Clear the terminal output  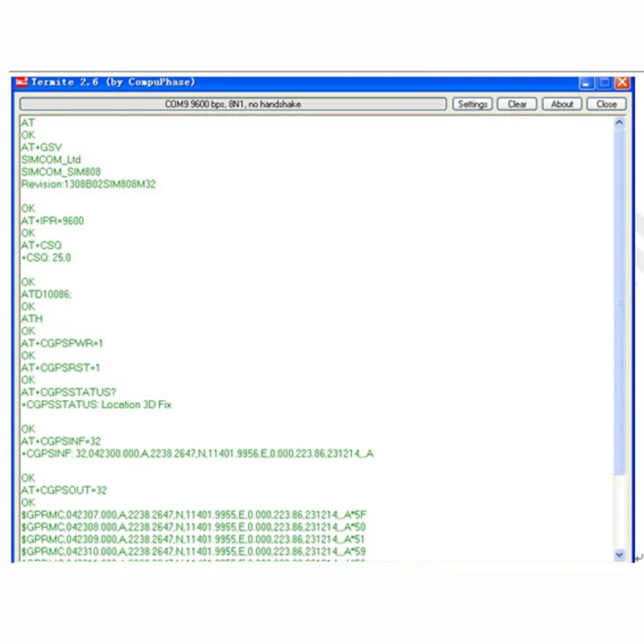pyautogui.click(x=517, y=105)
